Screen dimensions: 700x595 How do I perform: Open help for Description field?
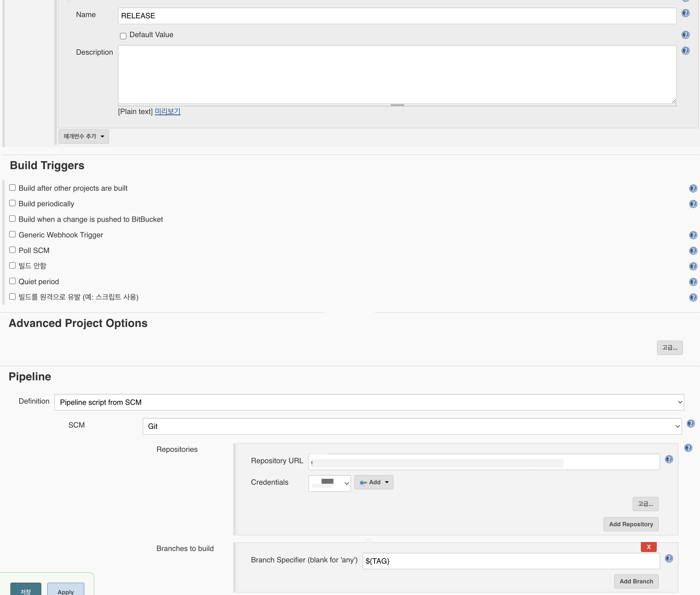click(685, 51)
